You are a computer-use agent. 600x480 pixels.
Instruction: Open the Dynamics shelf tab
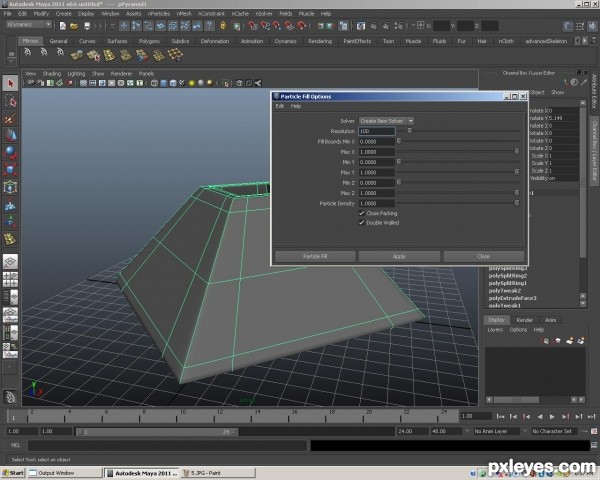[285, 41]
